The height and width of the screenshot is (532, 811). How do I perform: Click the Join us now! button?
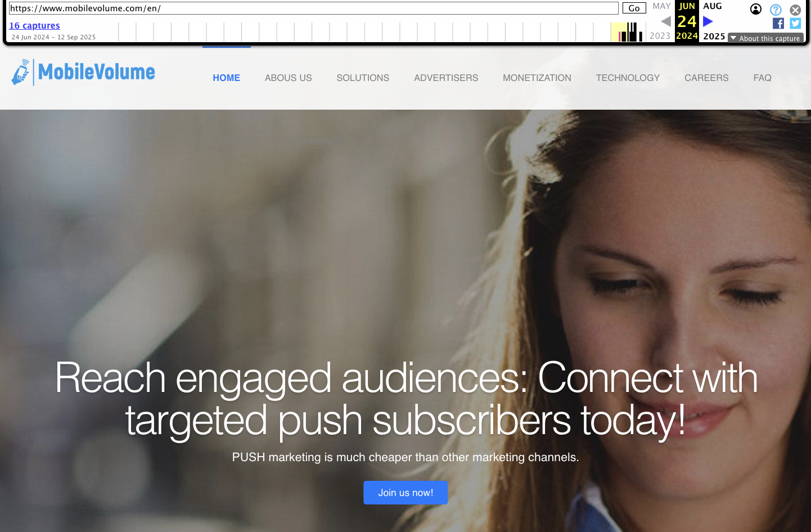(x=405, y=493)
